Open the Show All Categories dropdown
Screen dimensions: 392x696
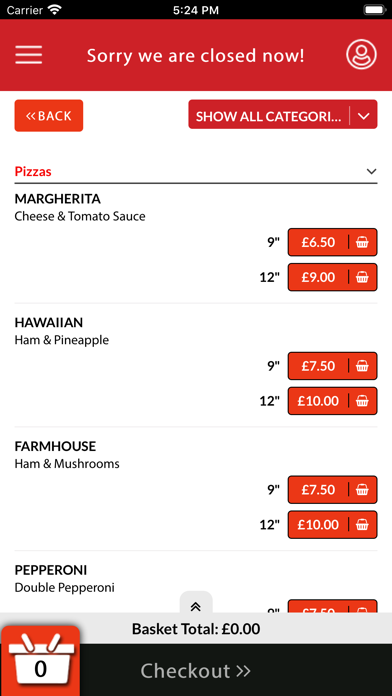[283, 115]
